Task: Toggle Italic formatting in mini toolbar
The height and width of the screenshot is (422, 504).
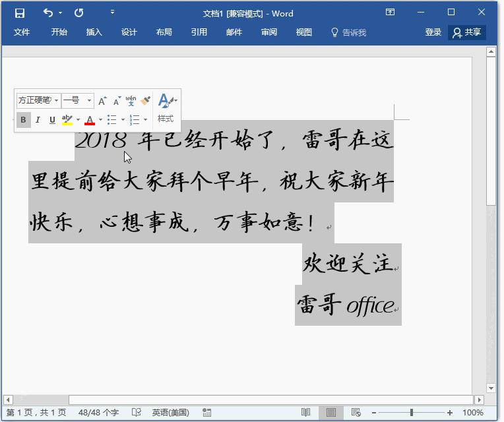Action: (x=38, y=120)
